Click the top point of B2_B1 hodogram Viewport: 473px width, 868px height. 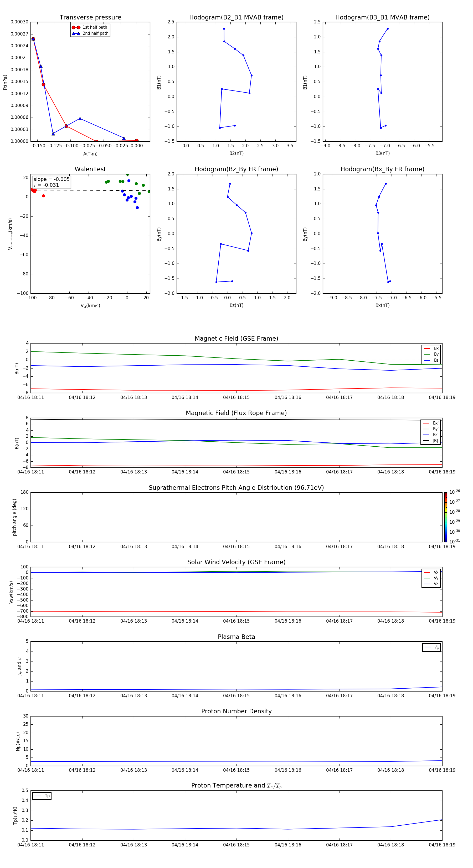(x=224, y=29)
